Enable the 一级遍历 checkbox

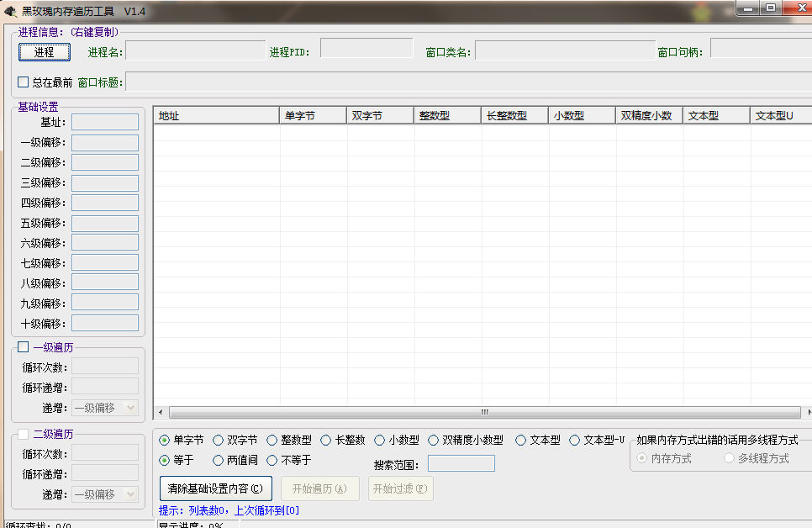click(24, 346)
